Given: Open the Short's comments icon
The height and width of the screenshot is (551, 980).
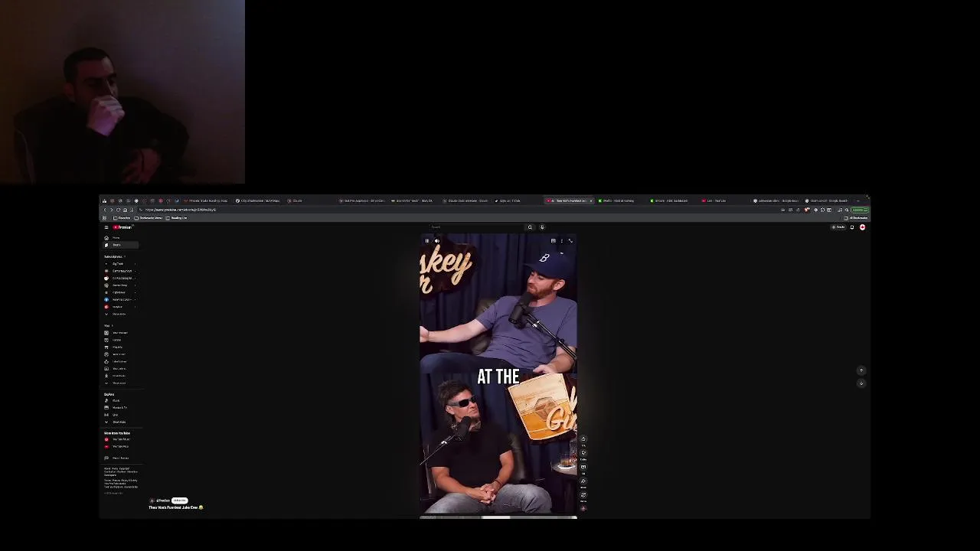Looking at the screenshot, I should [583, 467].
